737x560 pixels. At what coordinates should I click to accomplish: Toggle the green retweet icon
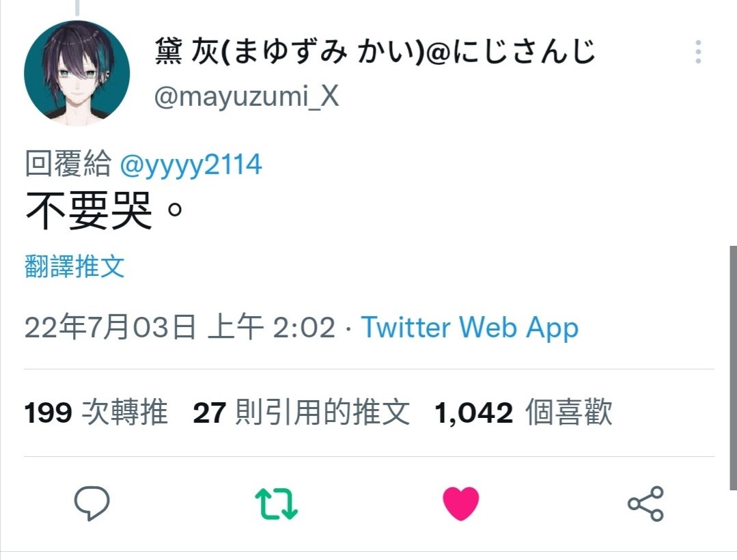pyautogui.click(x=277, y=503)
